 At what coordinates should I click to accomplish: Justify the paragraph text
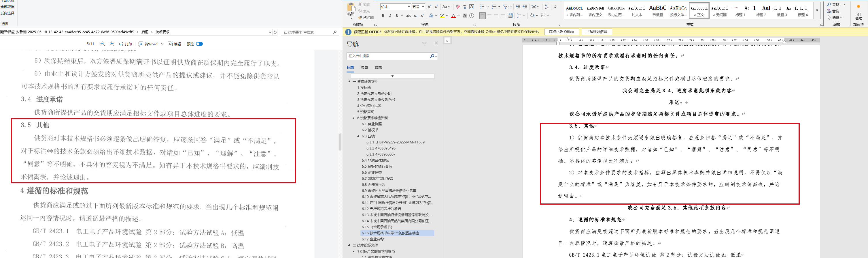coord(503,16)
